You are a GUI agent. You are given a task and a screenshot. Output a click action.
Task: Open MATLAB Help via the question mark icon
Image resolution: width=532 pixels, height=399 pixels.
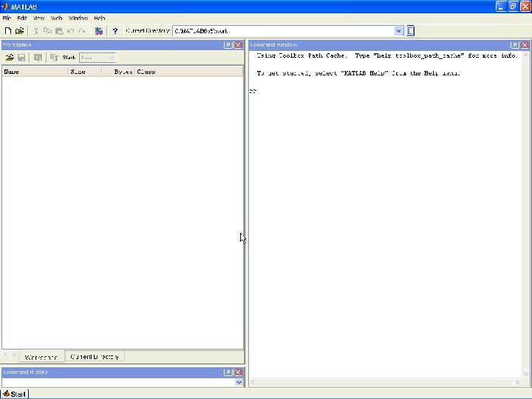pos(115,31)
